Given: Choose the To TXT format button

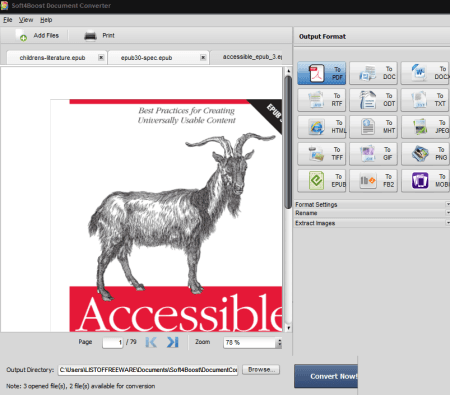Looking at the screenshot, I should (x=426, y=100).
